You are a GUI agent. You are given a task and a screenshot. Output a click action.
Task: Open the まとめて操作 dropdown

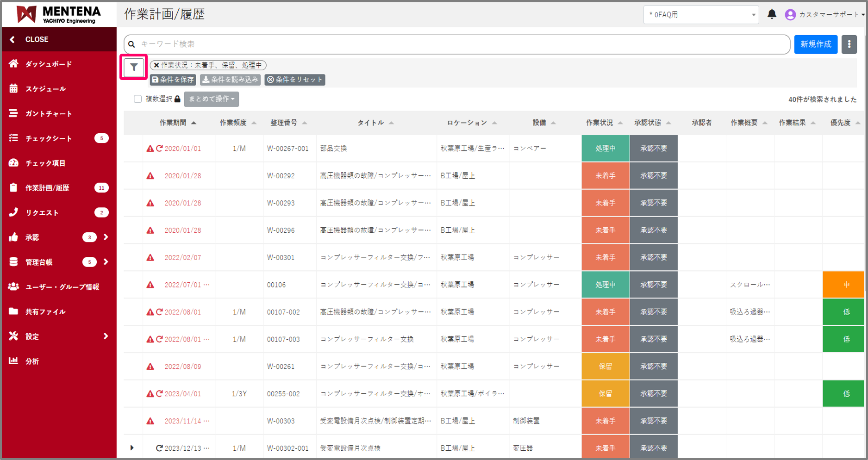point(212,99)
